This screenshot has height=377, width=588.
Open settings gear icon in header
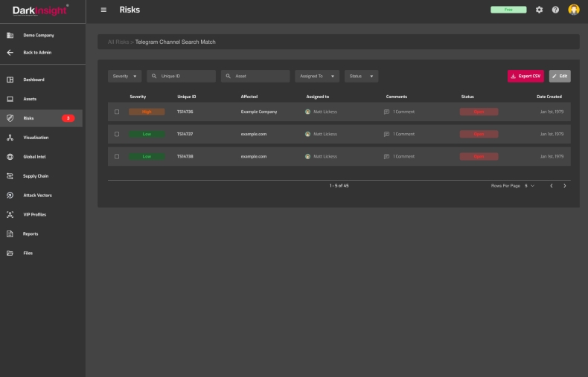pyautogui.click(x=540, y=10)
